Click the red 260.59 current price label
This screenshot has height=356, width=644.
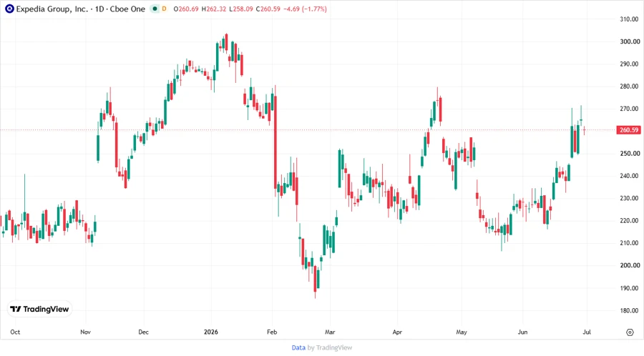pos(629,130)
